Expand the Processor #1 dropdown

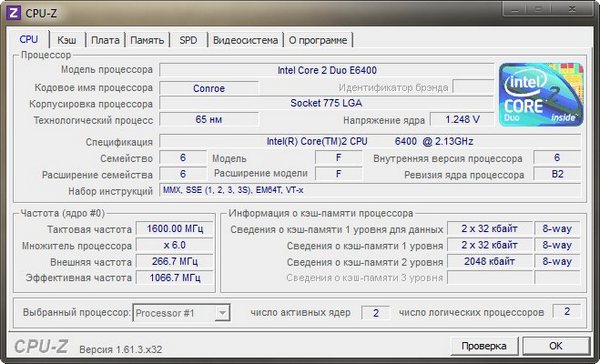tap(222, 313)
